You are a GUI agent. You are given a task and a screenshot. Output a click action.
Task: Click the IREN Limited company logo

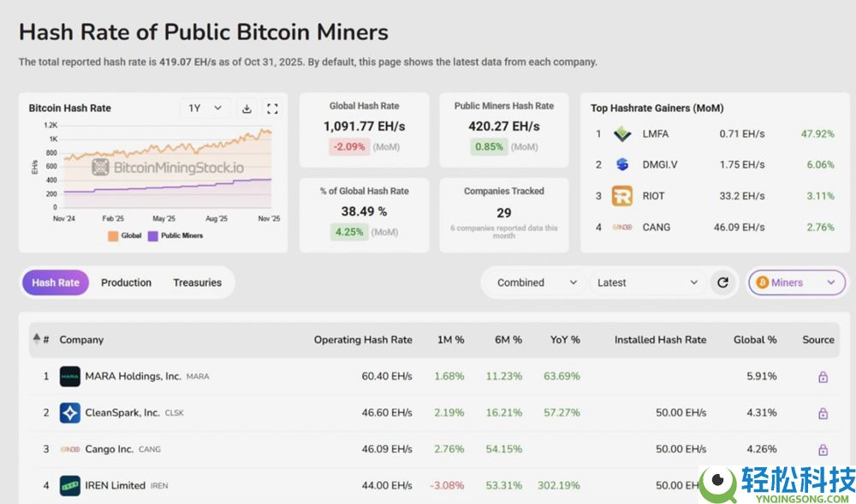[x=70, y=486]
